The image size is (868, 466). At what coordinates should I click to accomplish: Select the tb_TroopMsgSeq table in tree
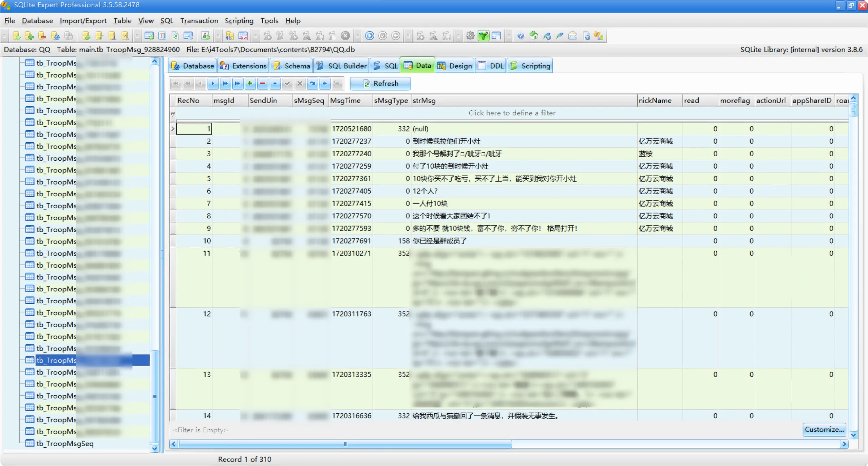tap(65, 444)
